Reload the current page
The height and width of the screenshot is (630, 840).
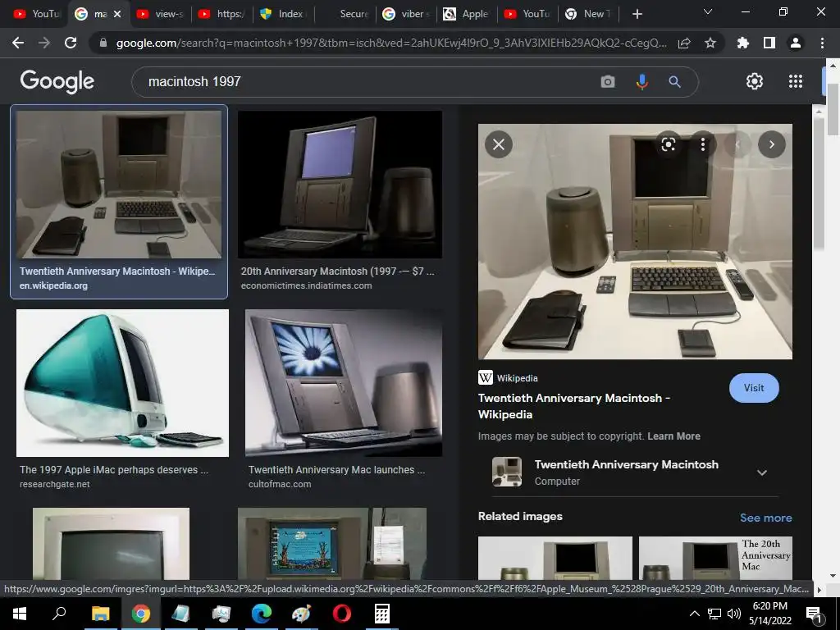71,43
